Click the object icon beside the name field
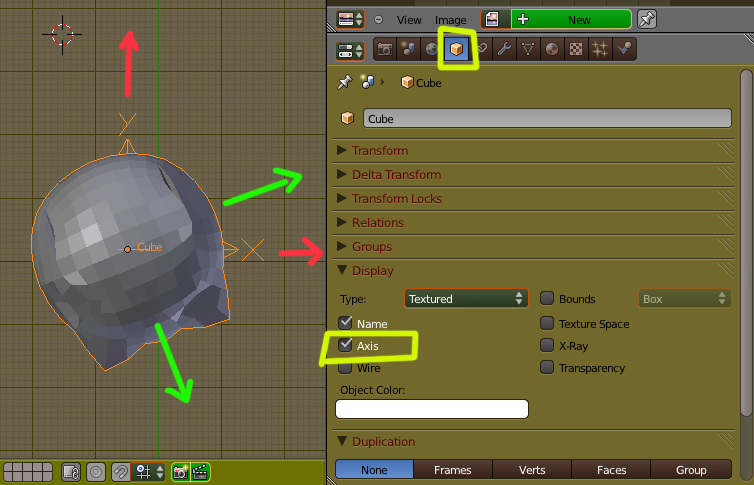 (x=347, y=118)
